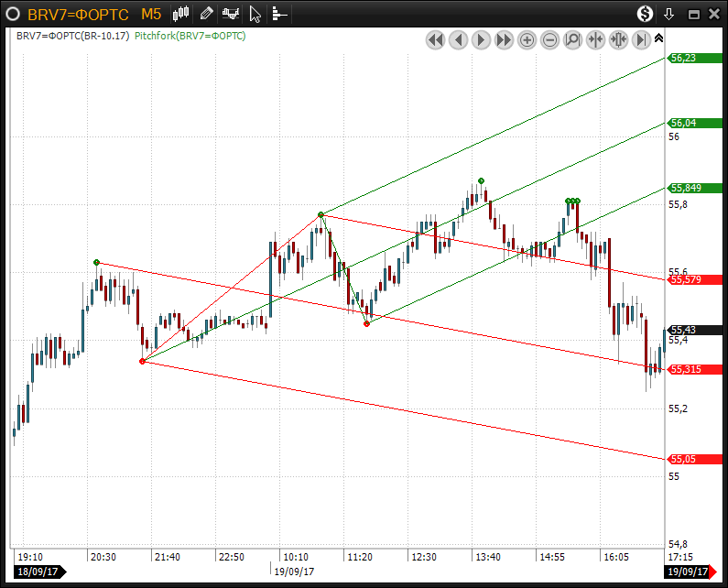Click the dollar sign icon
The width and height of the screenshot is (728, 588).
pyautogui.click(x=646, y=14)
